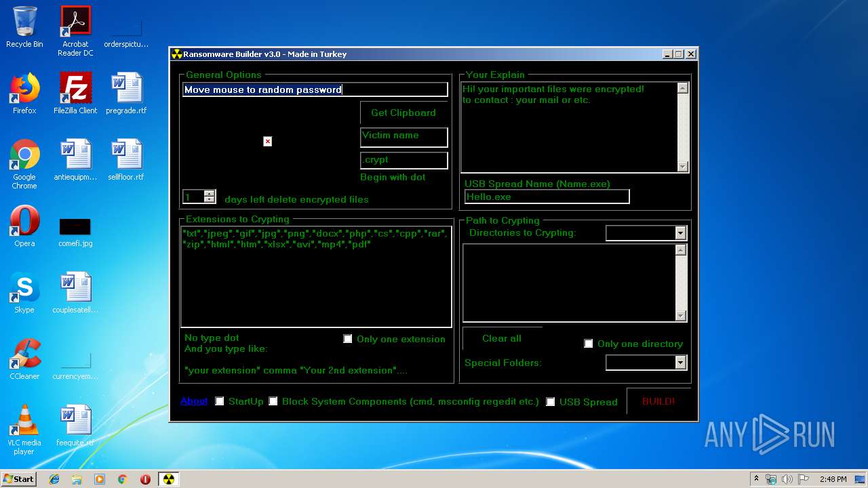The height and width of the screenshot is (488, 868).
Task: Click the network tray icon
Action: point(771,479)
